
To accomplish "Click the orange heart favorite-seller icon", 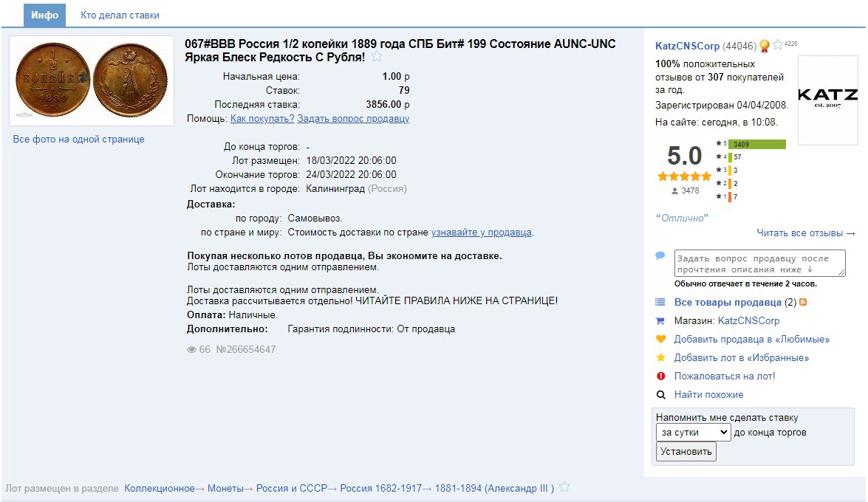I will click(660, 340).
